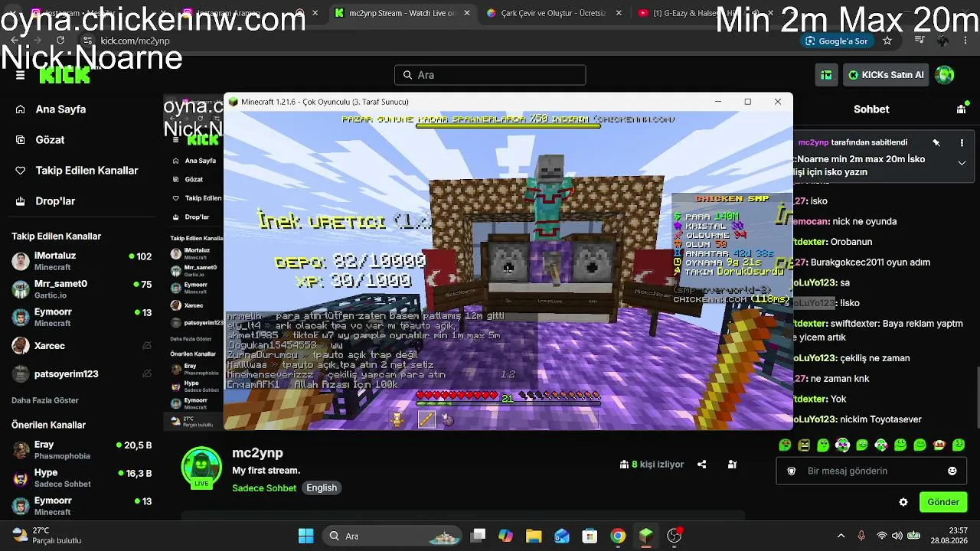Open the green gift shop icon in header

826,75
